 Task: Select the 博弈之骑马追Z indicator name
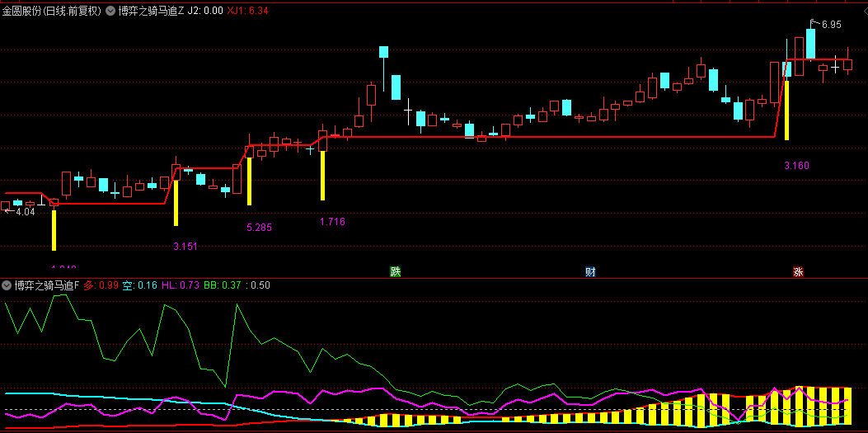(x=151, y=11)
